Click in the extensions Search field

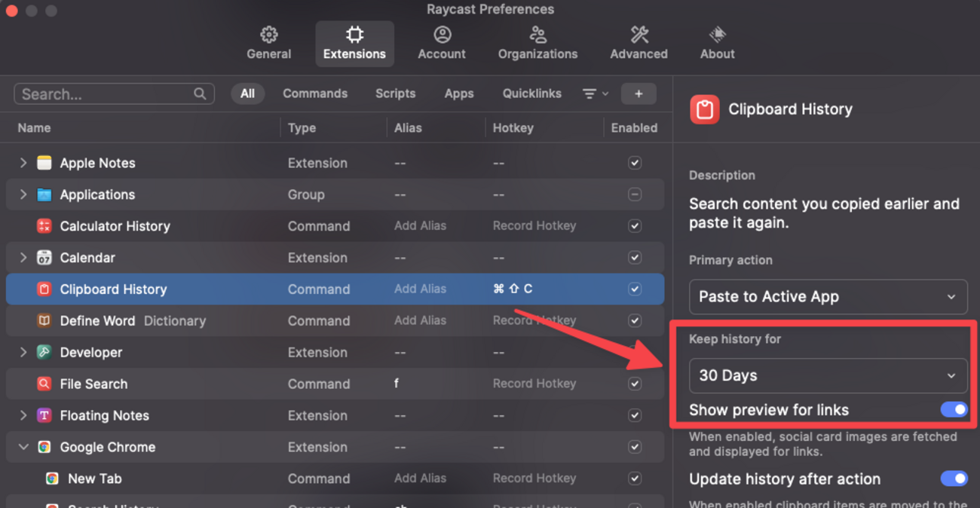(106, 94)
